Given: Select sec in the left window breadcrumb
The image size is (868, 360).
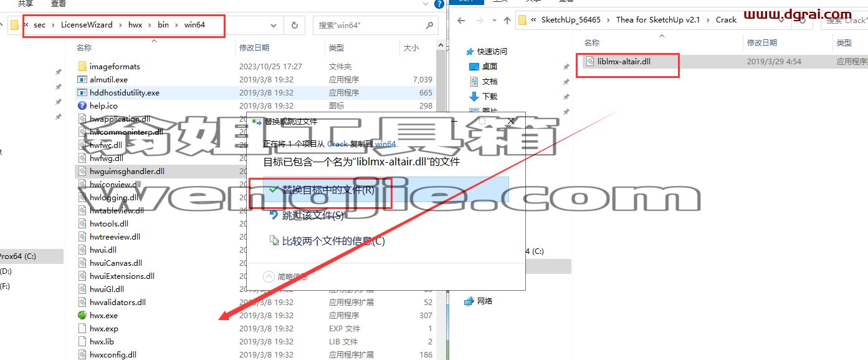Looking at the screenshot, I should tap(39, 25).
